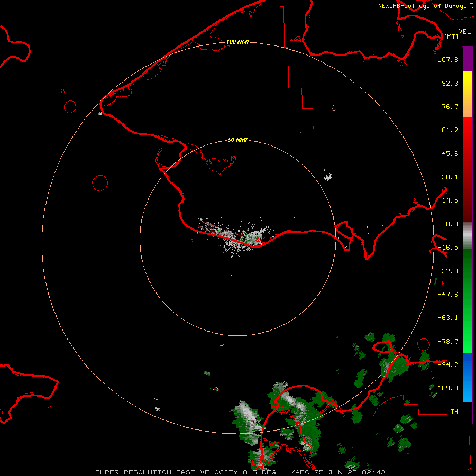Click the NEXLAB-College of DuPage credit text
This screenshot has height=476, width=476.
[422, 6]
